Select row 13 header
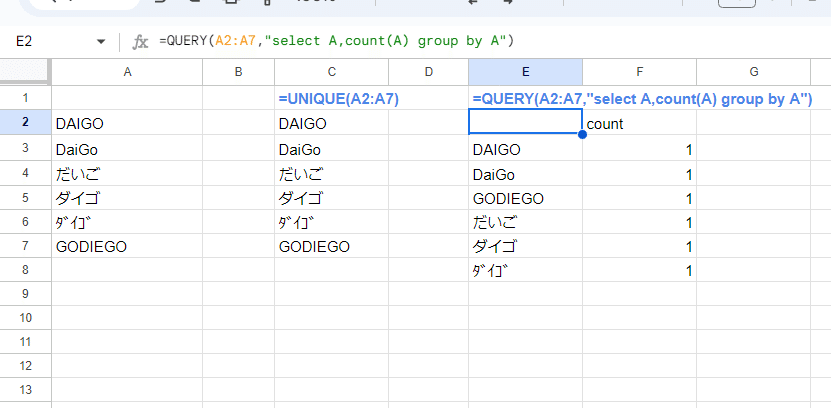This screenshot has height=408, width=831. (25, 389)
